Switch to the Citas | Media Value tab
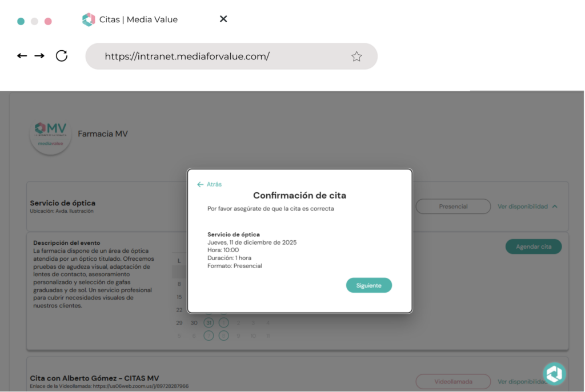Viewport: 585px width, 392px height. pyautogui.click(x=138, y=20)
